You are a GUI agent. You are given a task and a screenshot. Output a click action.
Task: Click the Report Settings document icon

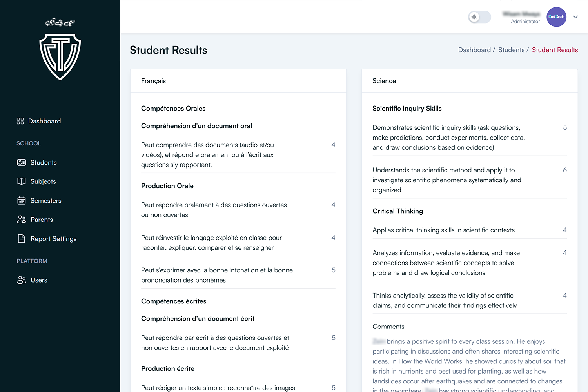22,239
